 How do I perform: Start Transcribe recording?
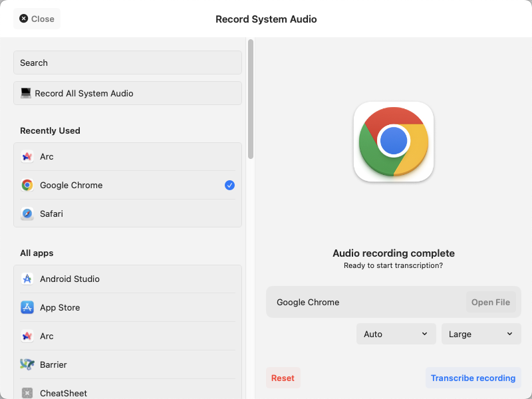pos(473,378)
